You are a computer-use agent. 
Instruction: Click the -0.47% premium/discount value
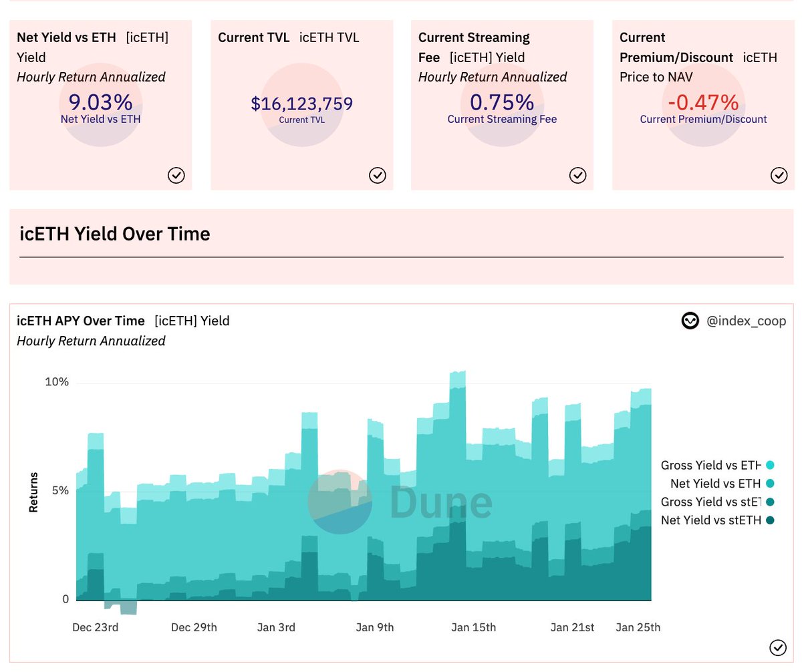[x=703, y=102]
